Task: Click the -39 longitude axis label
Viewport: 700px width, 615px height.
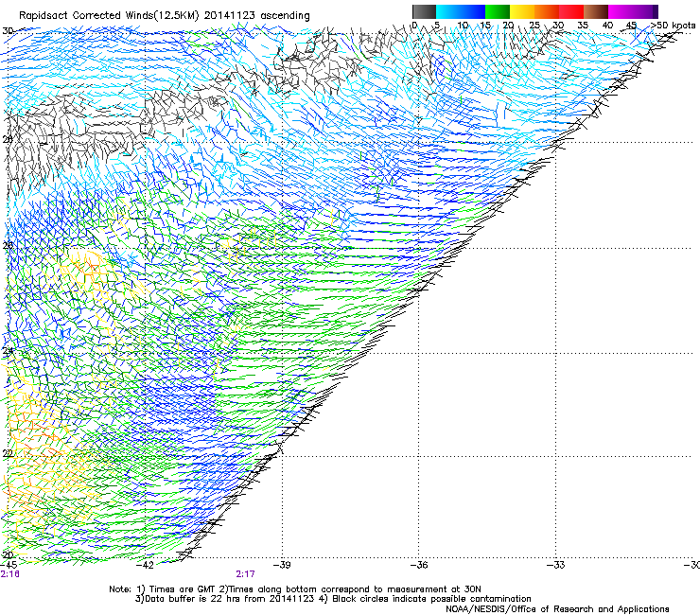Action: tap(282, 565)
